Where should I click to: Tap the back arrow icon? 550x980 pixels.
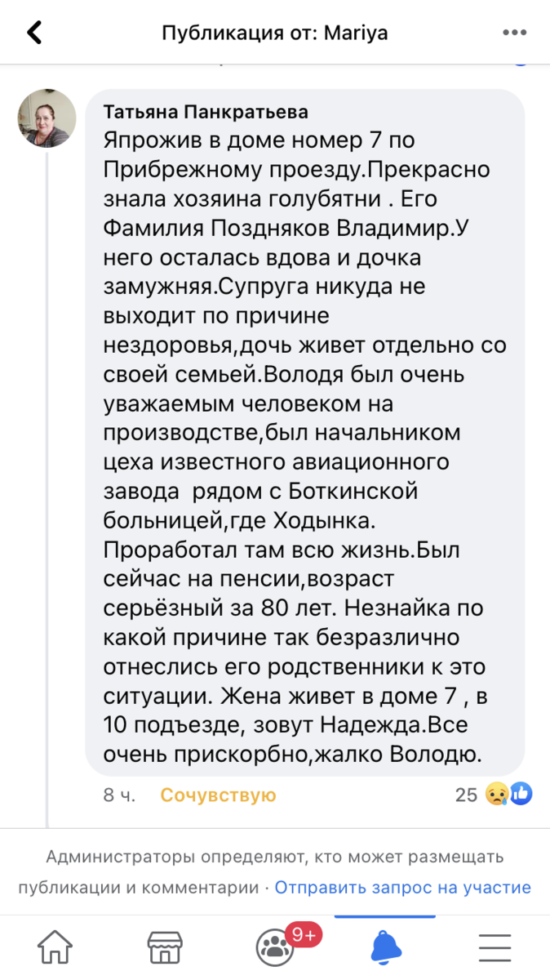coord(34,33)
